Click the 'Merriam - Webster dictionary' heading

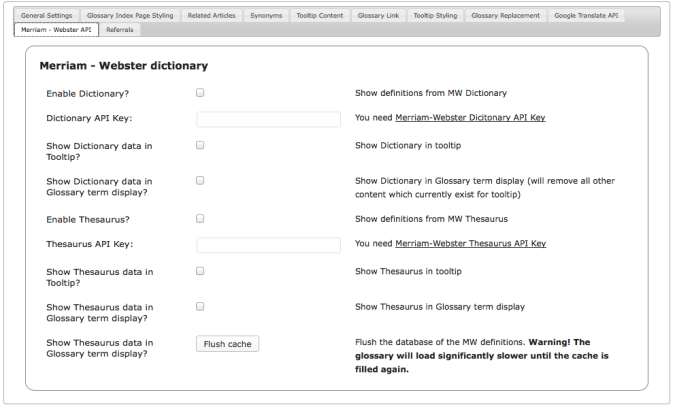click(124, 65)
